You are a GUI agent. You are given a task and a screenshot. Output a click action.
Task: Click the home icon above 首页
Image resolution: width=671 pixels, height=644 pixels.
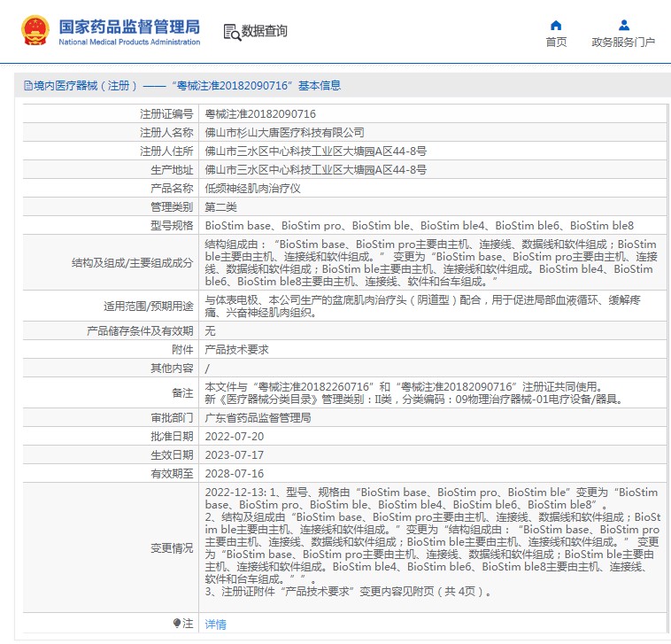click(x=556, y=25)
